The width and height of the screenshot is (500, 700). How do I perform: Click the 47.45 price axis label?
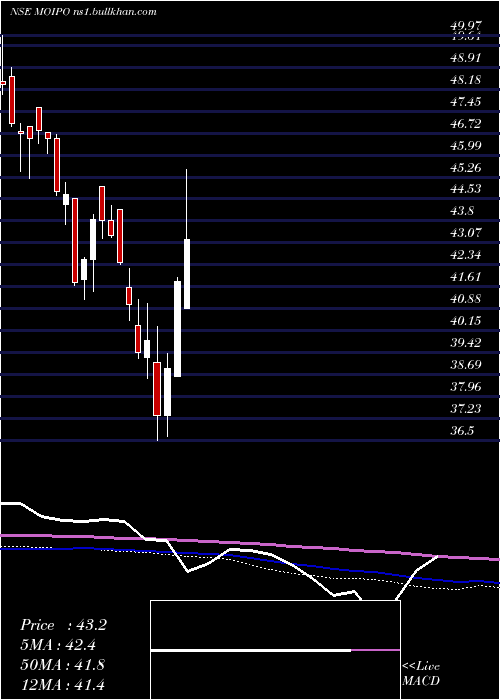466,102
